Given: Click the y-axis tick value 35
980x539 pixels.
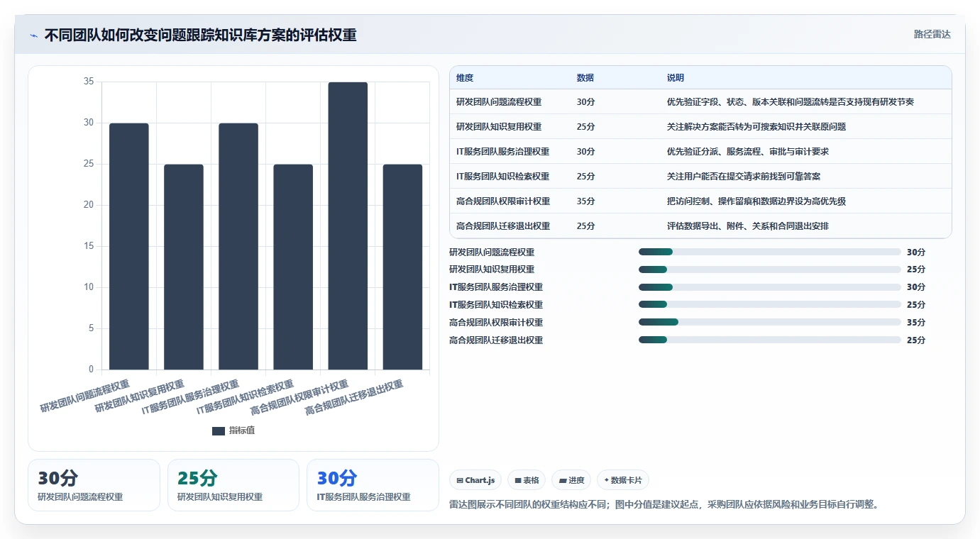Looking at the screenshot, I should click(89, 82).
